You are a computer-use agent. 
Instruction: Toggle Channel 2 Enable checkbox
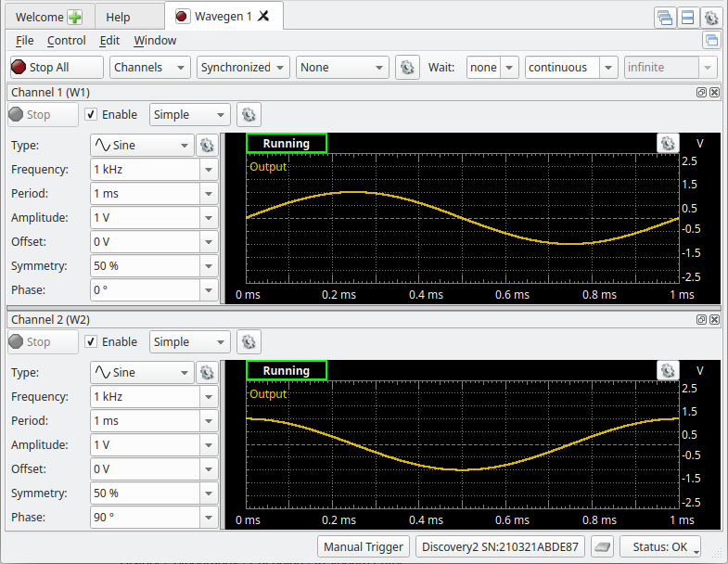click(91, 342)
